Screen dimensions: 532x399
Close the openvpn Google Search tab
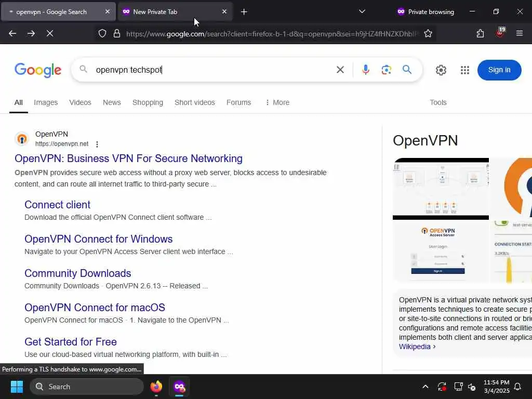pos(108,11)
